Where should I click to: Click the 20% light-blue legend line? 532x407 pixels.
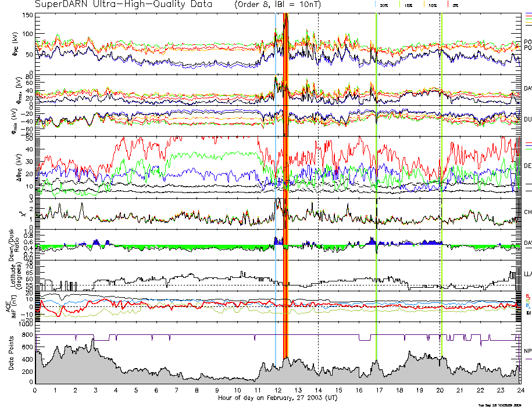pyautogui.click(x=375, y=4)
